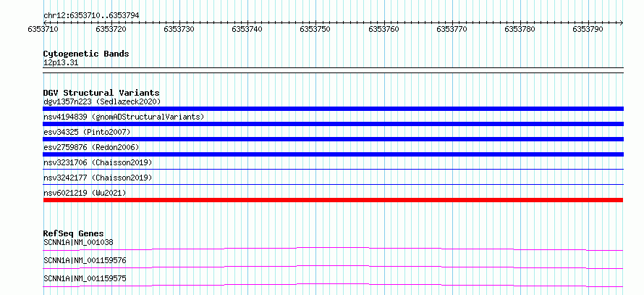
Task: Click variant label nsv3242177 (Chaisson2019)
Action: [x=98, y=178]
